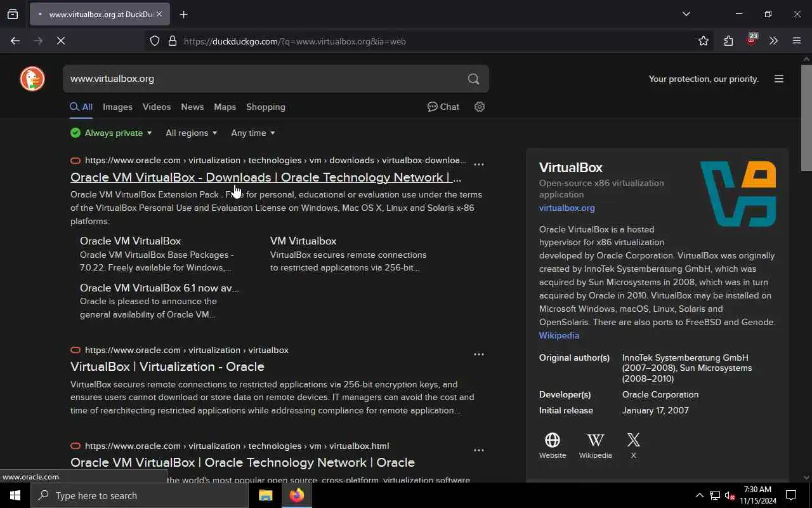Click the VirtualBox logo image

pyautogui.click(x=738, y=194)
